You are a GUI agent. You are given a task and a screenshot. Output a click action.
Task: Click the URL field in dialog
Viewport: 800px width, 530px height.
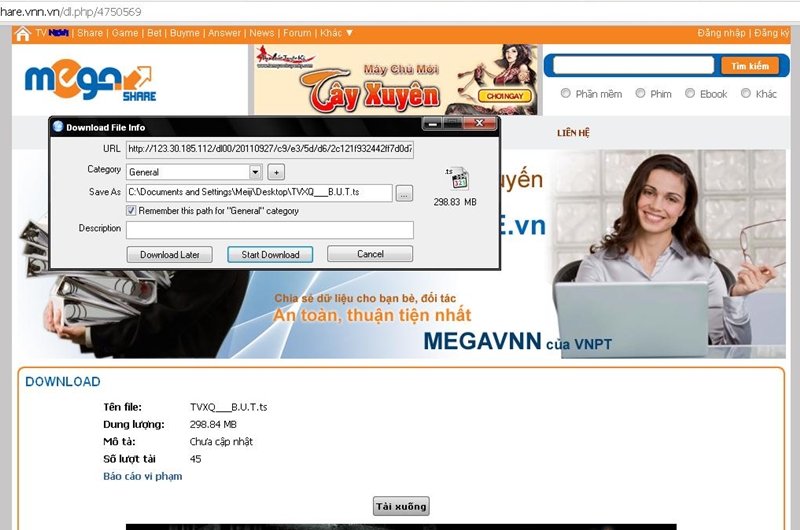click(270, 149)
